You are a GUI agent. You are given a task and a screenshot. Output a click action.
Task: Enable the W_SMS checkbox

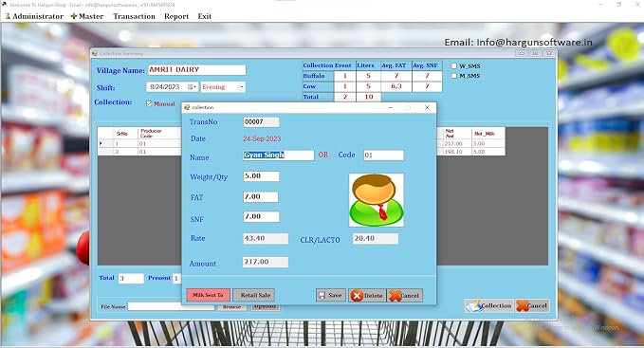point(454,65)
